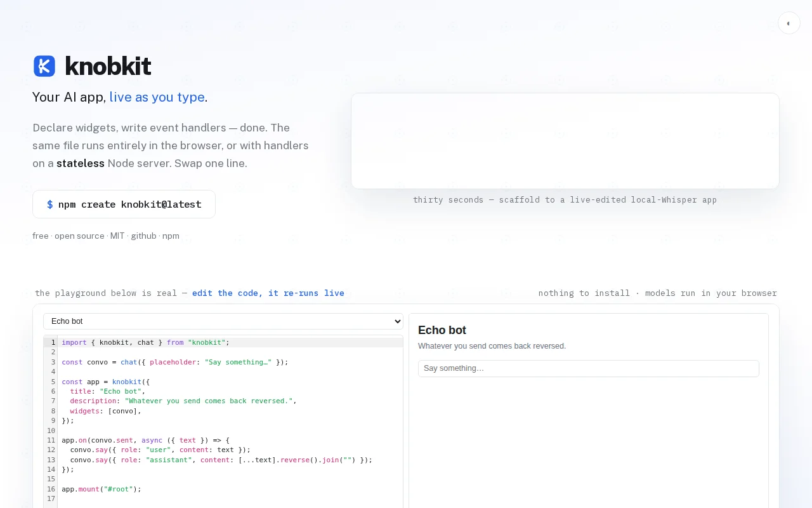
Task: Click the blue dollar sign prompt
Action: coord(50,204)
